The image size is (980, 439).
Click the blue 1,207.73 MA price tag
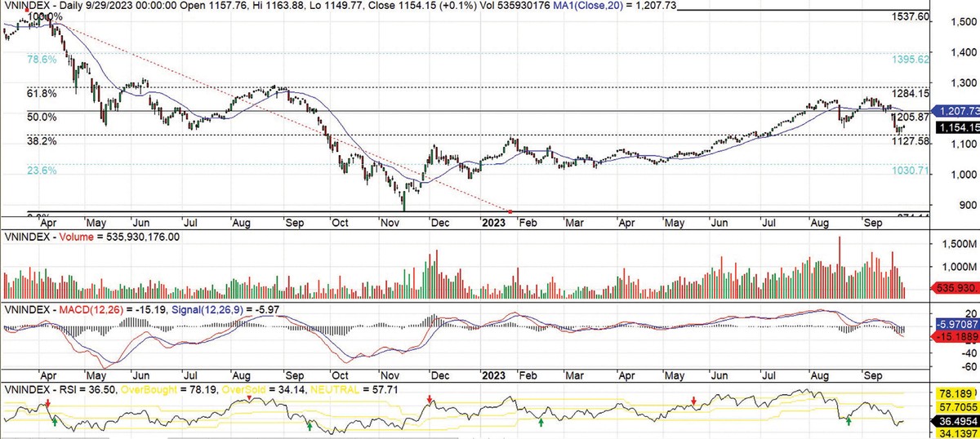(955, 108)
